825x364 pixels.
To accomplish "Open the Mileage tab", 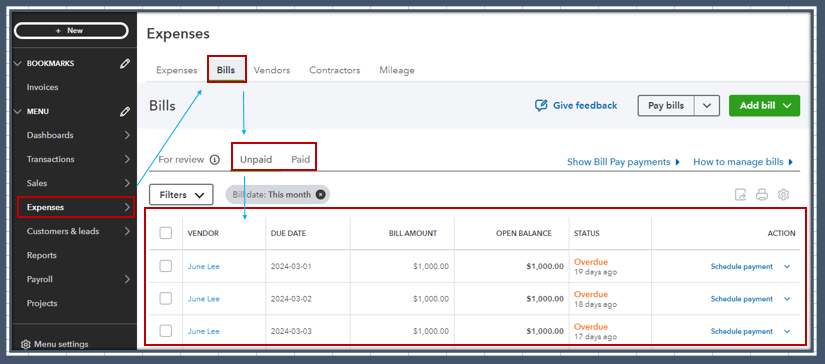I will point(397,70).
